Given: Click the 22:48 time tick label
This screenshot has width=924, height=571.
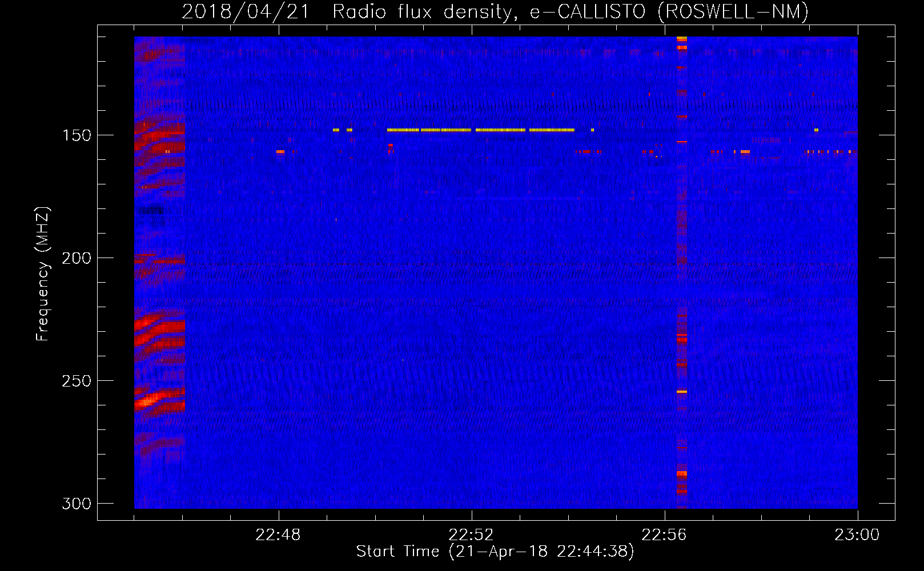Looking at the screenshot, I should coord(278,535).
